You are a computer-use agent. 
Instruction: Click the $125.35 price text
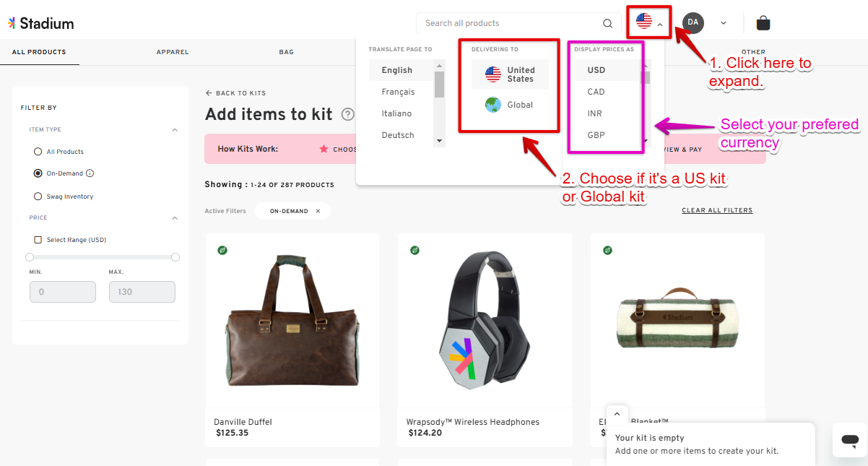[x=233, y=433]
